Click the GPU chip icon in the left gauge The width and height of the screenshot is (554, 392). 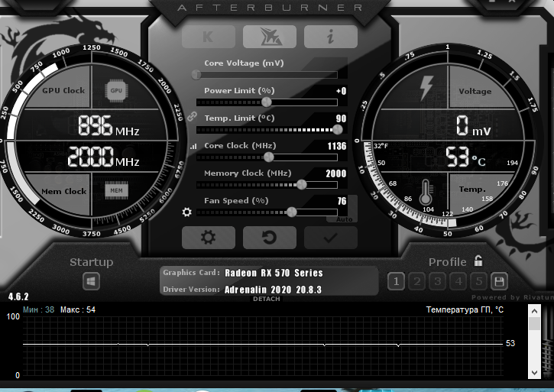click(116, 90)
